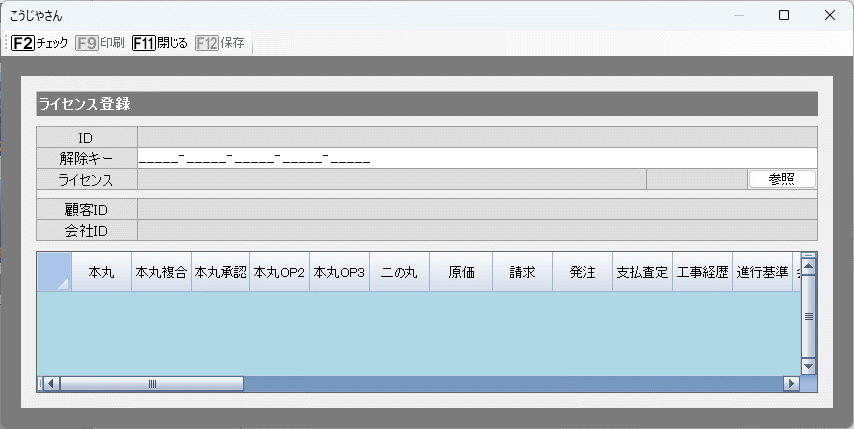
Task: Click the F9 印刷 toolbar button
Action: [100, 43]
